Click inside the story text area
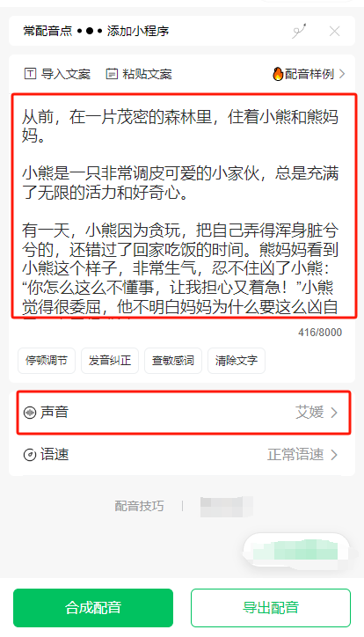The width and height of the screenshot is (364, 637). pyautogui.click(x=185, y=206)
